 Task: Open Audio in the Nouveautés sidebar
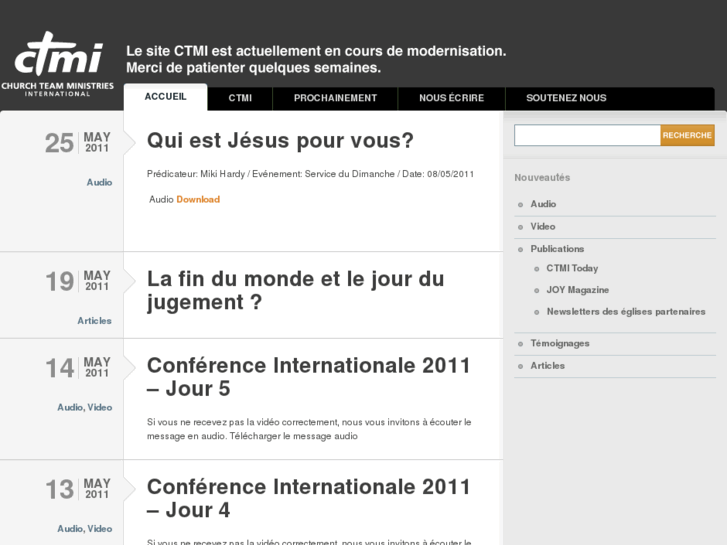coord(543,204)
